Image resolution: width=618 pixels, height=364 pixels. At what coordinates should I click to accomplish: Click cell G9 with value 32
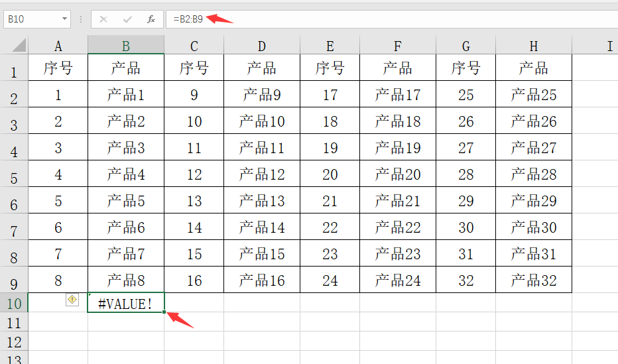pyautogui.click(x=466, y=280)
